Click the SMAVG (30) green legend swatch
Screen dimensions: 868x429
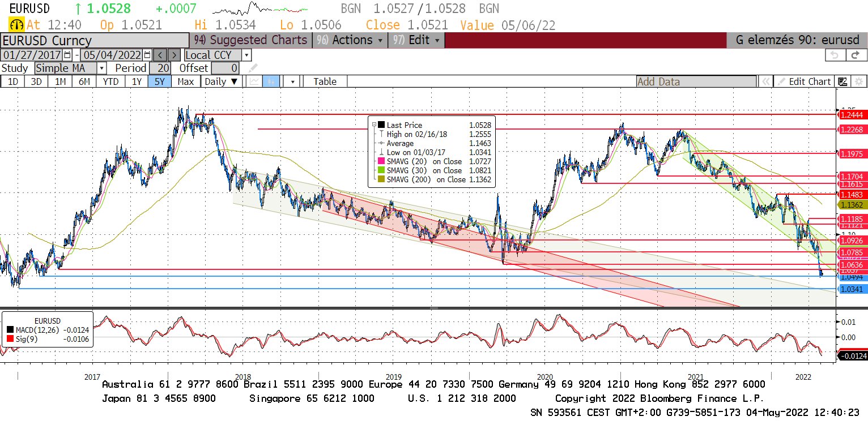(381, 171)
